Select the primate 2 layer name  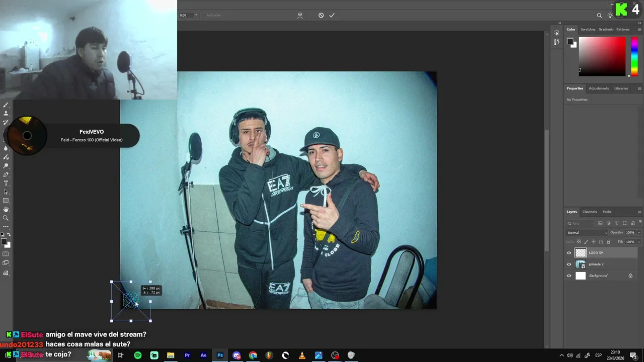596,264
